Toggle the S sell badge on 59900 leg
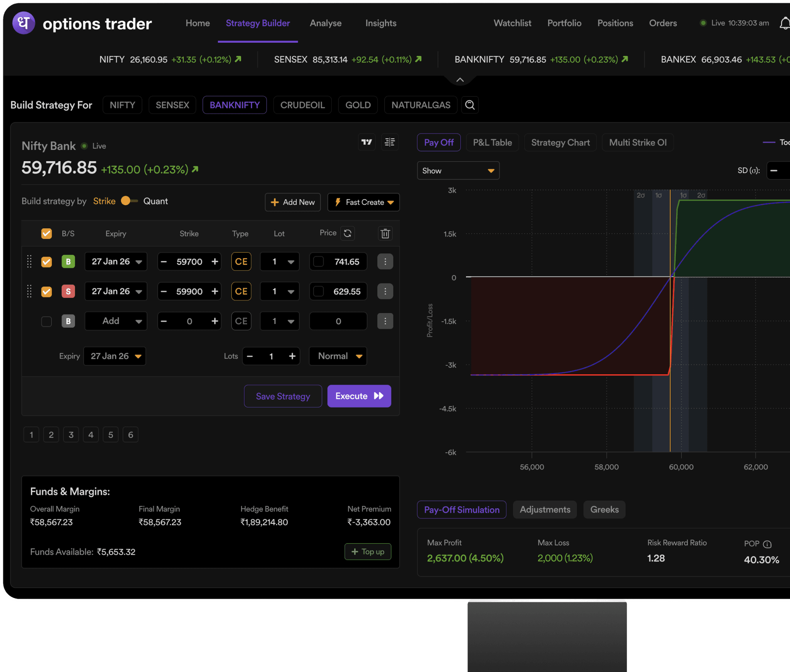 click(x=68, y=291)
